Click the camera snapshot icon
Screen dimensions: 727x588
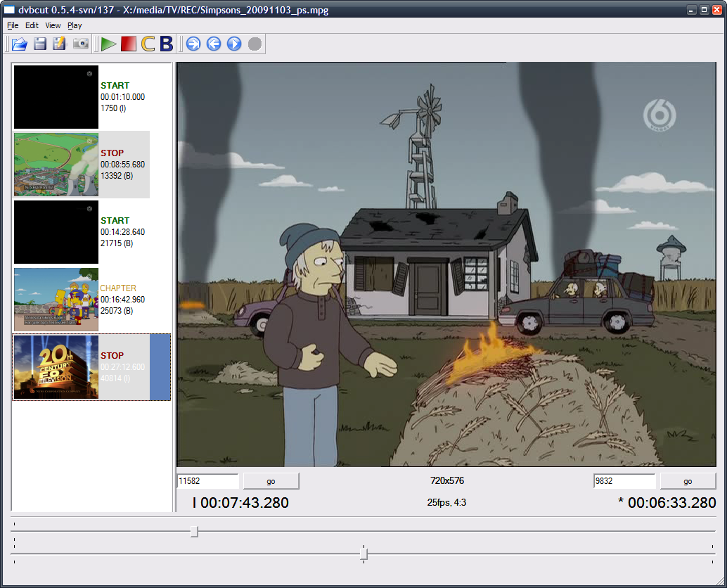81,44
